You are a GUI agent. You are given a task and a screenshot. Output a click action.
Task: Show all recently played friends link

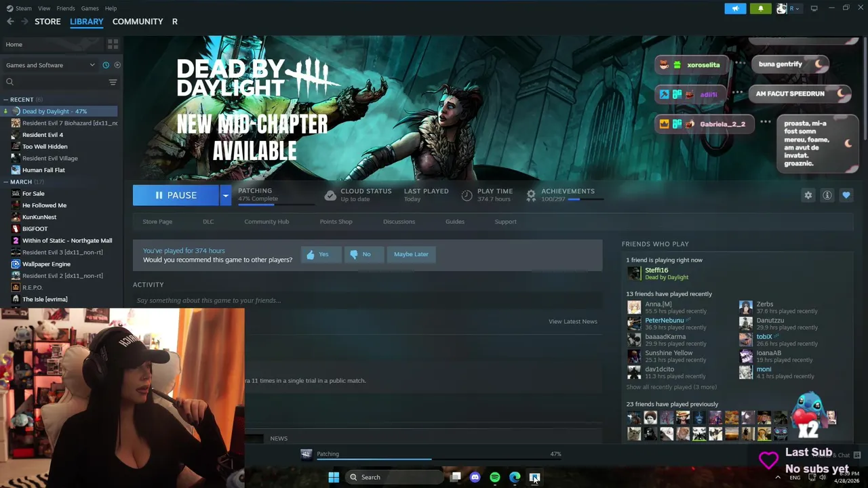[671, 387]
